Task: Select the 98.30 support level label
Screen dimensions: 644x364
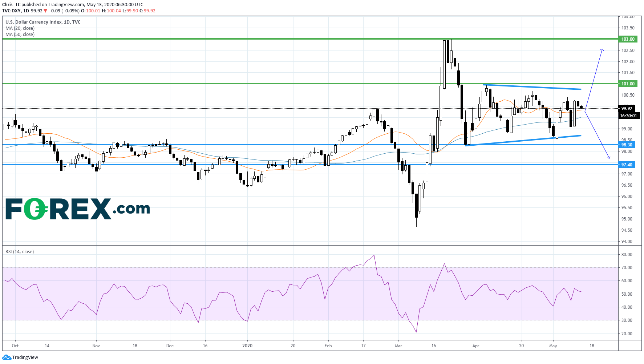Action: pyautogui.click(x=627, y=145)
